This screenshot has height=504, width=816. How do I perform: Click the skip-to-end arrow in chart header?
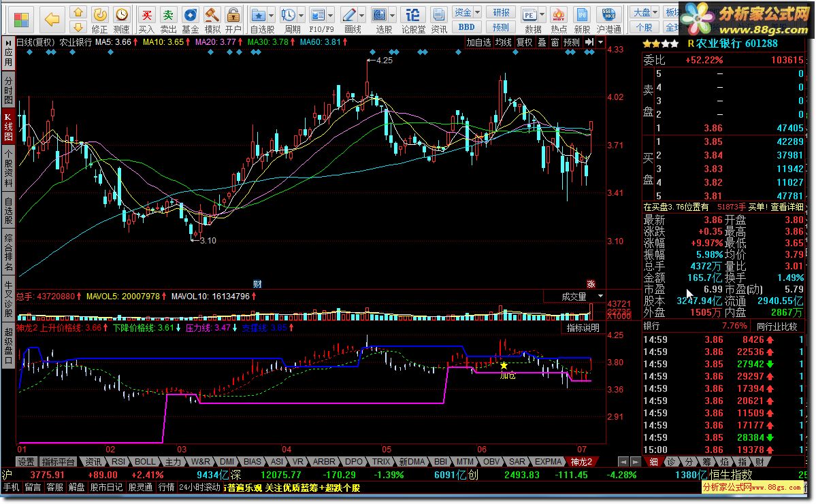[589, 42]
